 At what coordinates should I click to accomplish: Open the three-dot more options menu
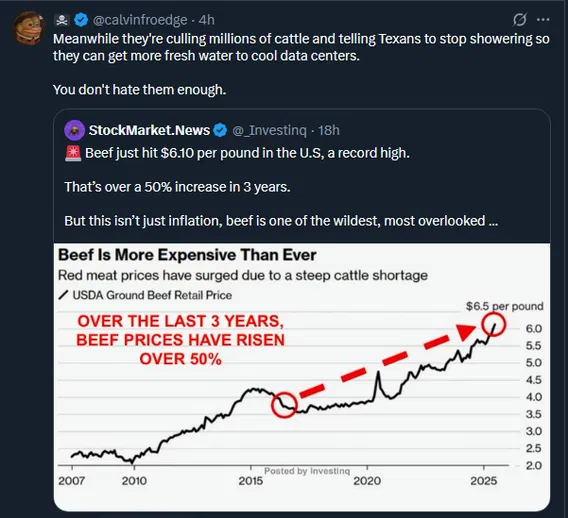(x=543, y=20)
